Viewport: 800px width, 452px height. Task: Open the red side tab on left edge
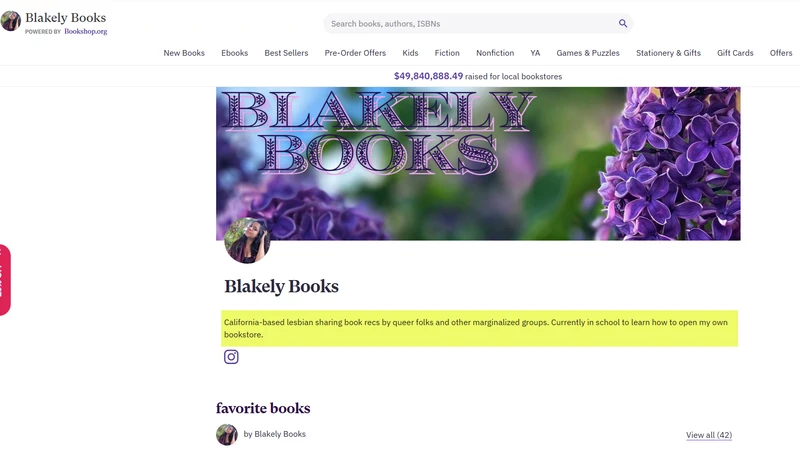tap(5, 280)
